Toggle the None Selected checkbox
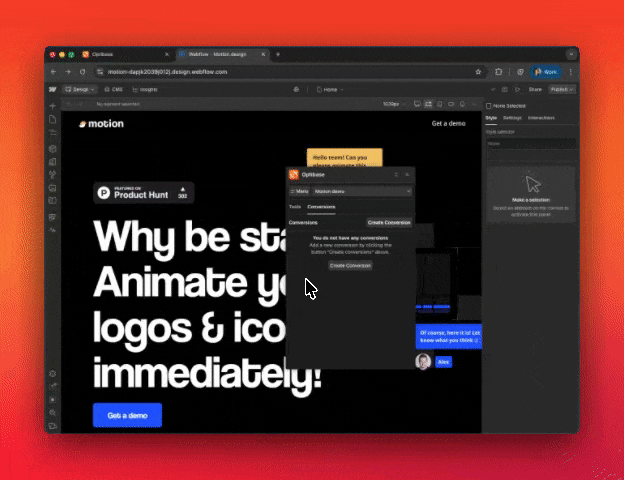The width and height of the screenshot is (624, 480). tap(489, 105)
